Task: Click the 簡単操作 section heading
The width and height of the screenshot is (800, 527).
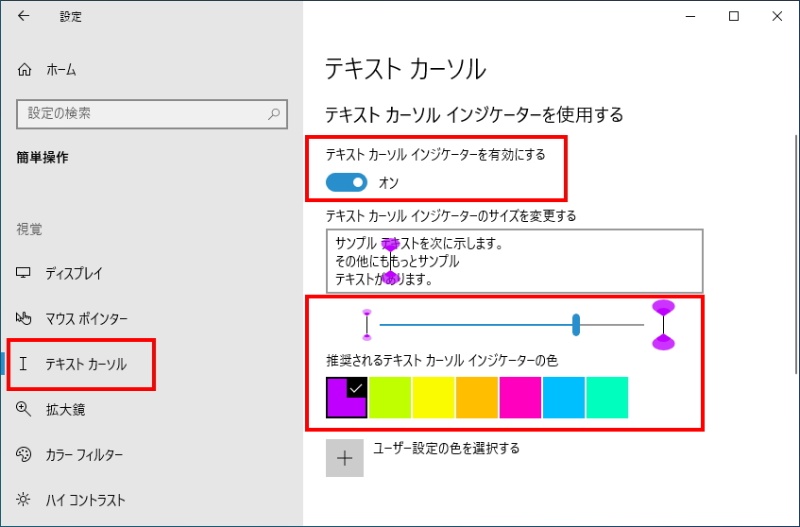Action: tap(42, 158)
